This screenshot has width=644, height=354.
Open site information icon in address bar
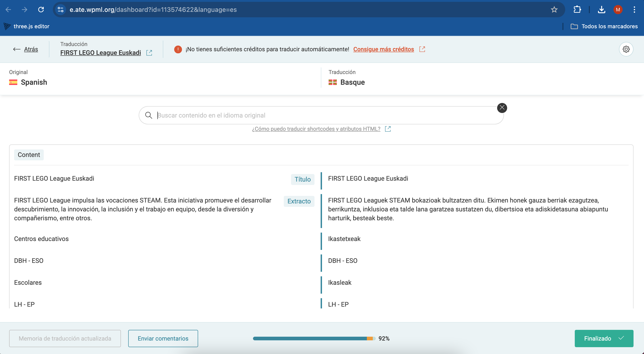[61, 10]
